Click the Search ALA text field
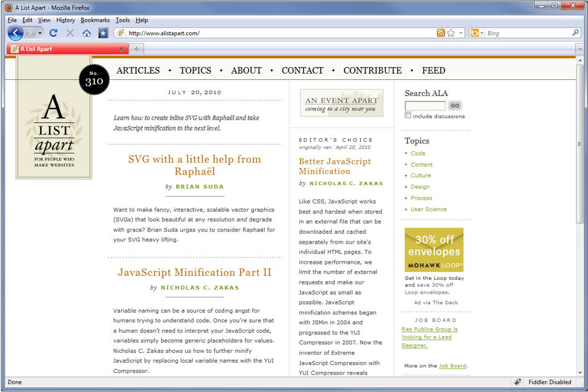 tap(425, 106)
